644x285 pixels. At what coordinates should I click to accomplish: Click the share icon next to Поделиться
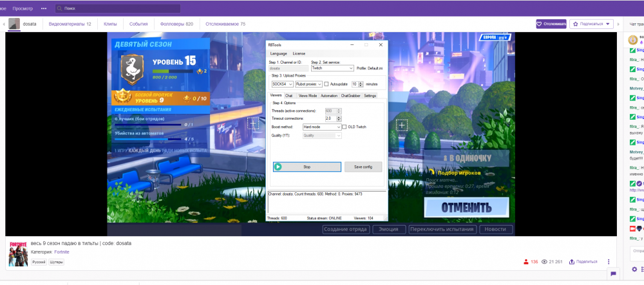click(571, 262)
